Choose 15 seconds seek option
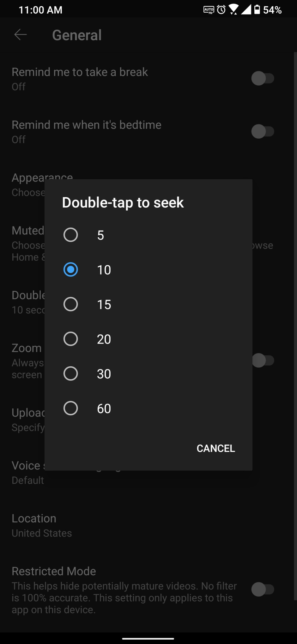The width and height of the screenshot is (297, 644). [71, 304]
